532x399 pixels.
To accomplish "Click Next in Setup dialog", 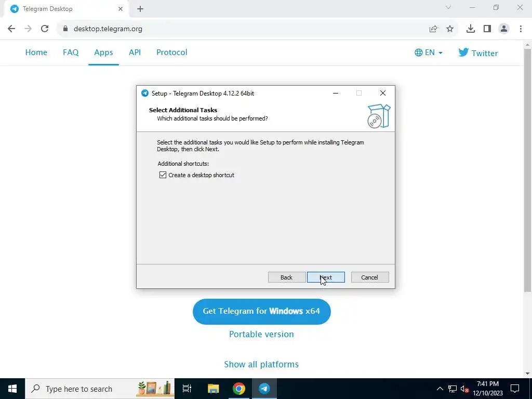I will (x=326, y=277).
